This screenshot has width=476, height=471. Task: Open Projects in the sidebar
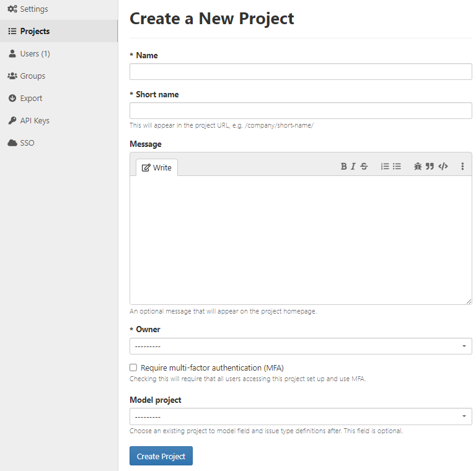[59, 31]
